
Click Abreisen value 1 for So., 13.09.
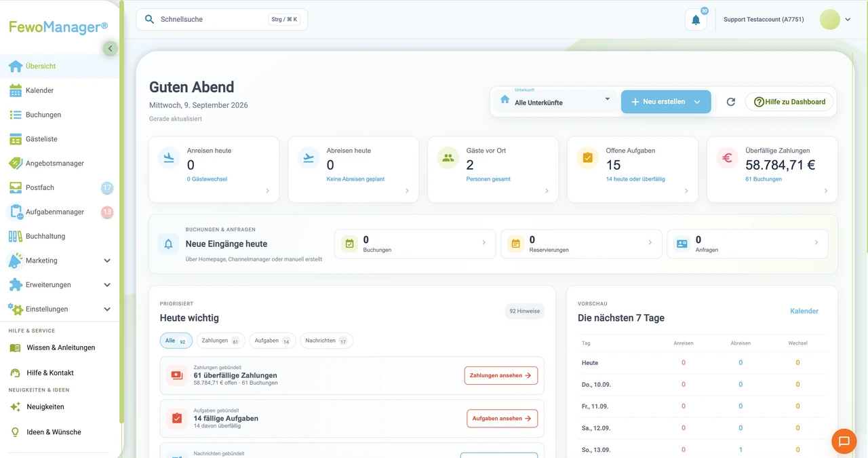tap(741, 450)
